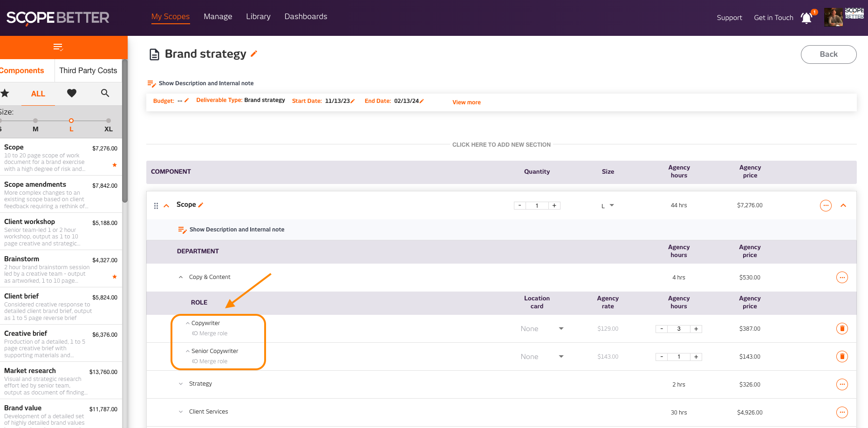868x428 pixels.
Task: Edit the Start Date pencil
Action: (x=353, y=101)
